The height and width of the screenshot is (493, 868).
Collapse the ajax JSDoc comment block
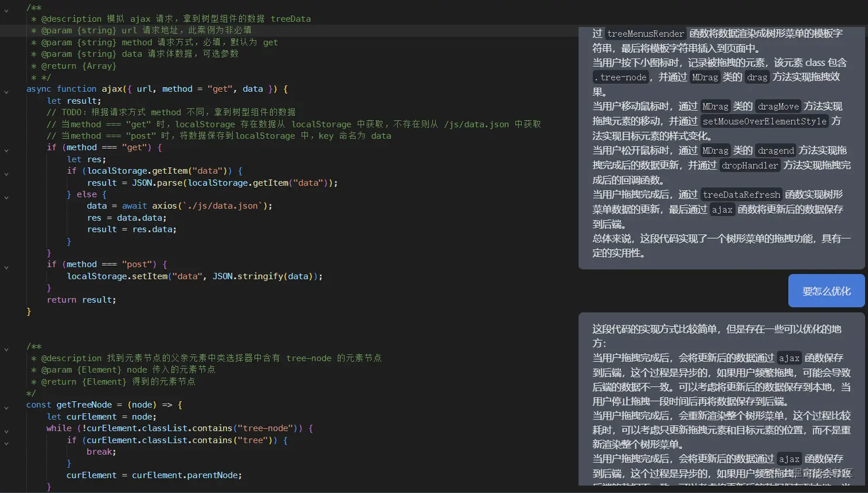[x=6, y=10]
